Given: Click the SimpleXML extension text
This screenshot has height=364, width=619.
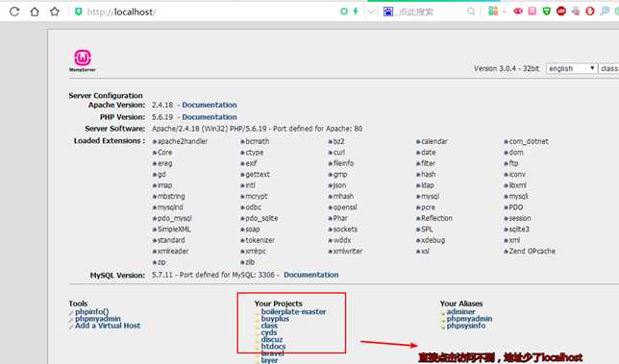Looking at the screenshot, I should point(174,230).
